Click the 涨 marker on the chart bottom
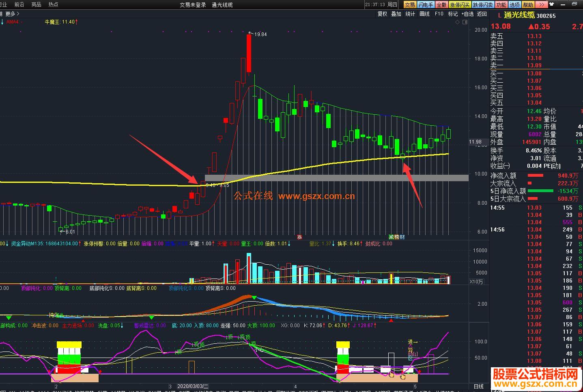This screenshot has height=392, width=583. [x=300, y=237]
